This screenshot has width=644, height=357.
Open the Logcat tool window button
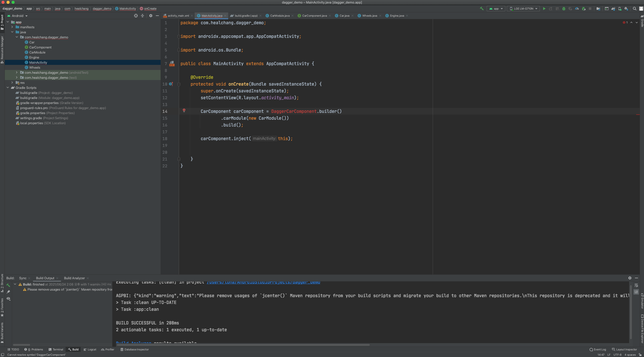(90, 349)
